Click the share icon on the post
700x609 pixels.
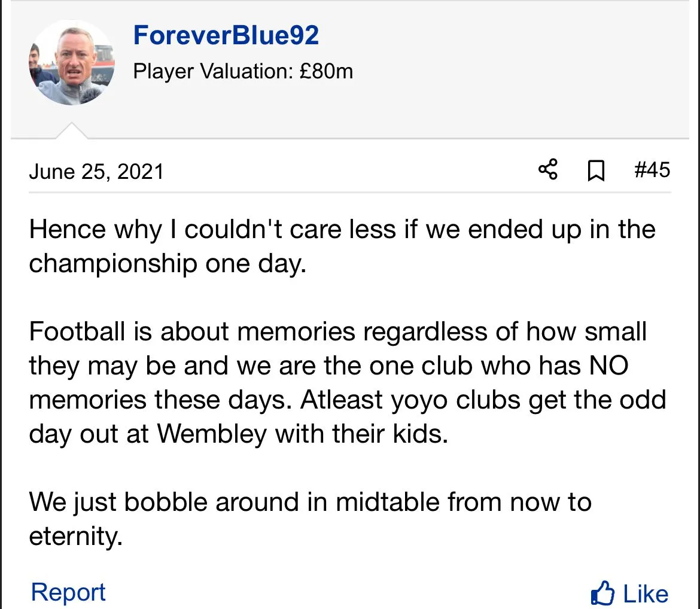click(x=548, y=170)
